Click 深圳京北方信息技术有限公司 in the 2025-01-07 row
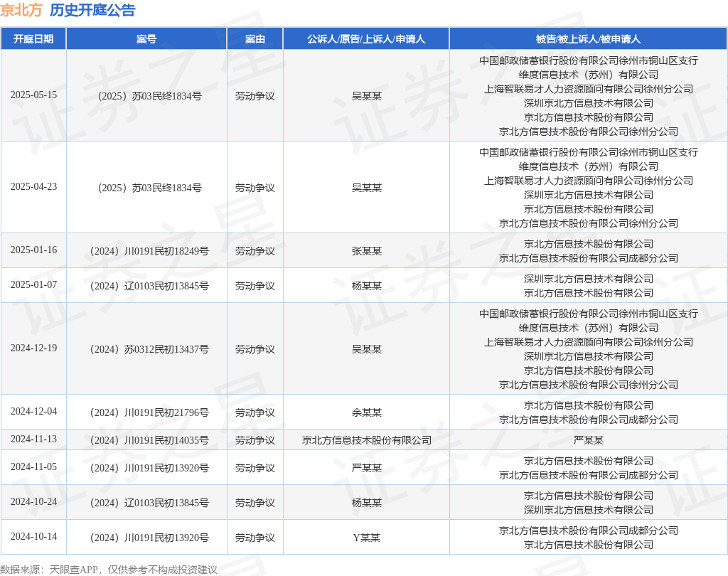Viewport: 728px width, 576px height. [588, 279]
